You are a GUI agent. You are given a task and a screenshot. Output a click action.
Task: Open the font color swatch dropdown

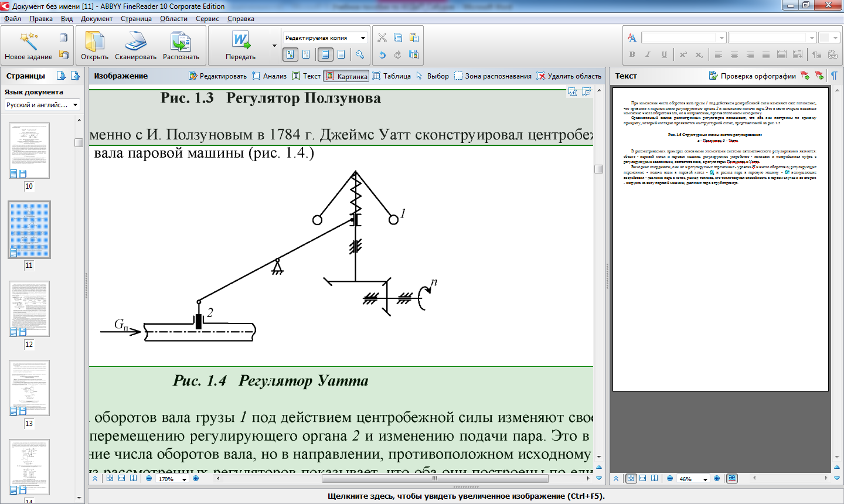[x=829, y=38]
